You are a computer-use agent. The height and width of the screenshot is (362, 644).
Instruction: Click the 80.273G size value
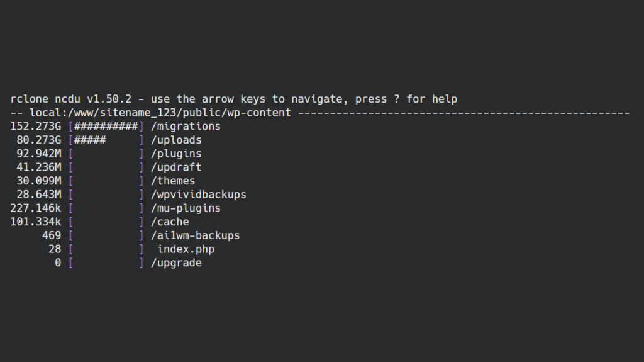pyautogui.click(x=39, y=140)
